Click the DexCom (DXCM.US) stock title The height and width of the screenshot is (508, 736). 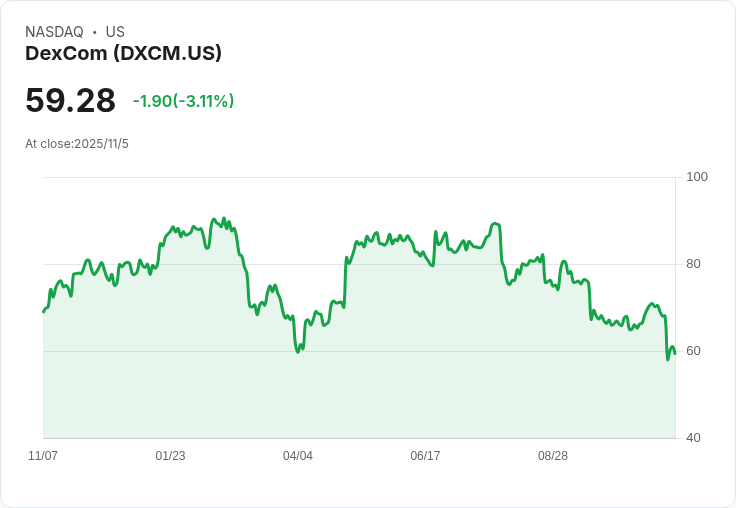(x=123, y=53)
